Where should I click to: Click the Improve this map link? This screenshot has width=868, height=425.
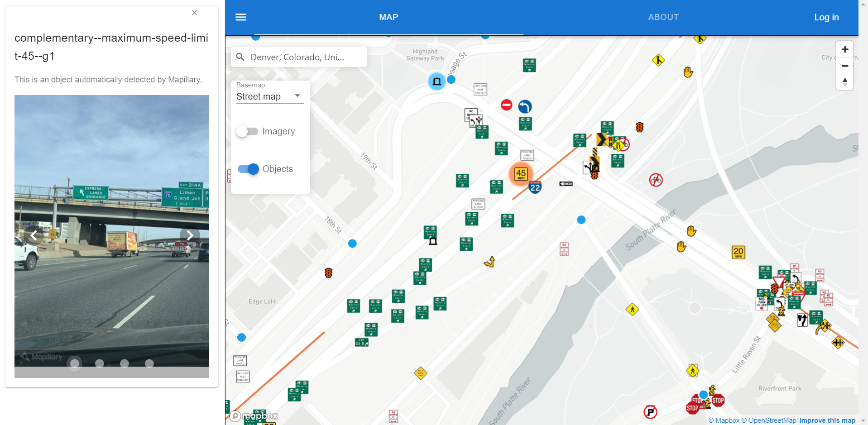[827, 420]
